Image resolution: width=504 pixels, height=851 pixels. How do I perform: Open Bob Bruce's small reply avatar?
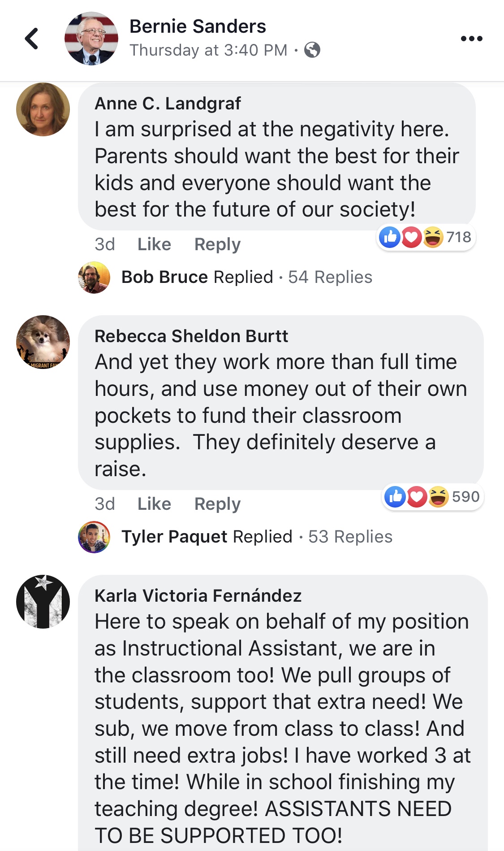tap(94, 278)
